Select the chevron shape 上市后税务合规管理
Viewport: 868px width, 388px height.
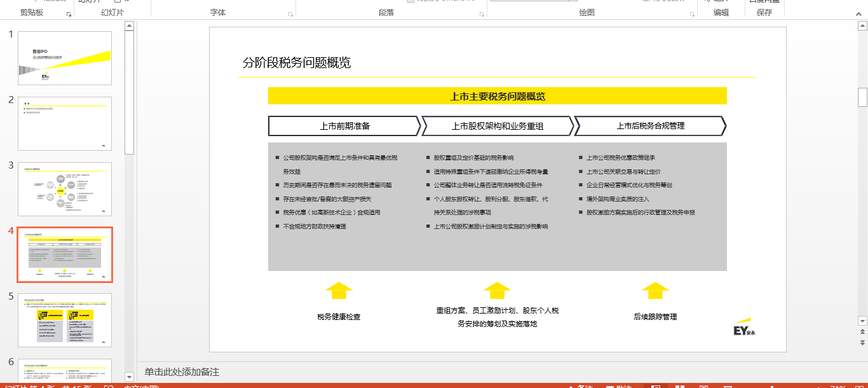tap(651, 126)
